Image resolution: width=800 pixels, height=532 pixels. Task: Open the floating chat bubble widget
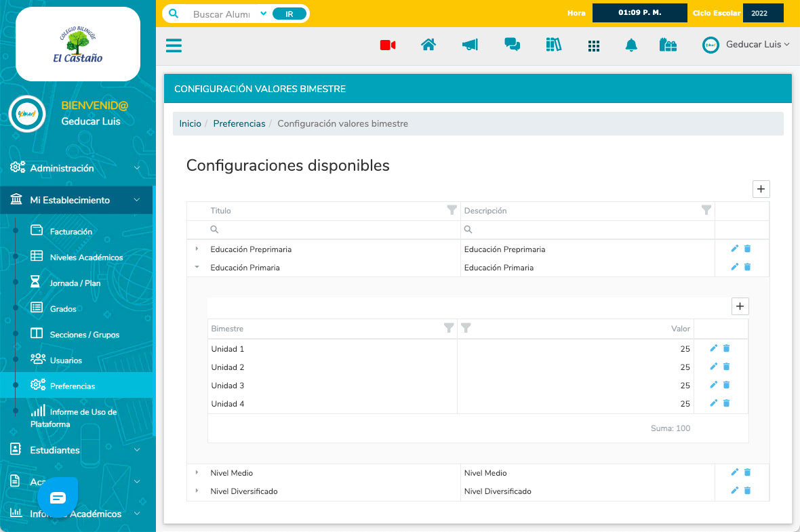[x=58, y=497]
